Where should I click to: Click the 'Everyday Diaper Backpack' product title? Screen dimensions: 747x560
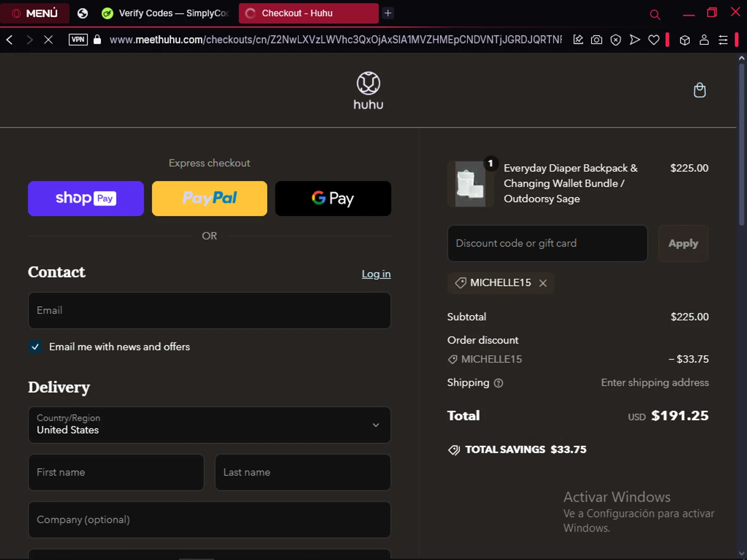(571, 184)
